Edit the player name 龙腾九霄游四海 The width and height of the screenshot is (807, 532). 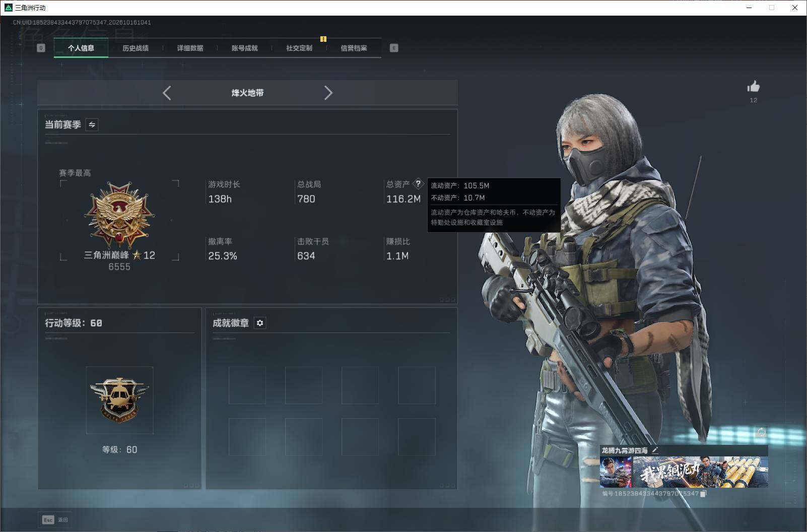click(655, 450)
